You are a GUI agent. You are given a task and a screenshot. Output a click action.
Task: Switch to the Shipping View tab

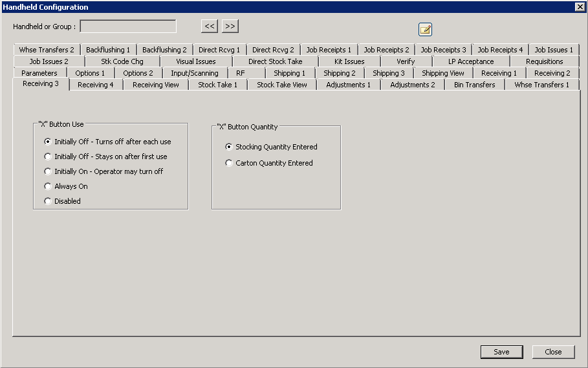tap(442, 73)
